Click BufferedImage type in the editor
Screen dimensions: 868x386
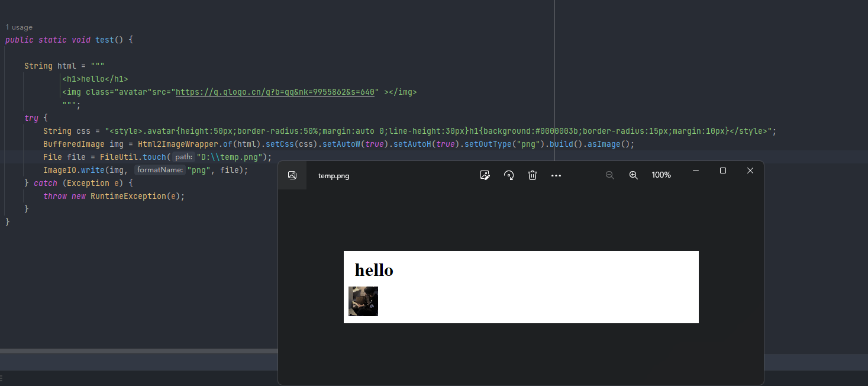point(74,144)
